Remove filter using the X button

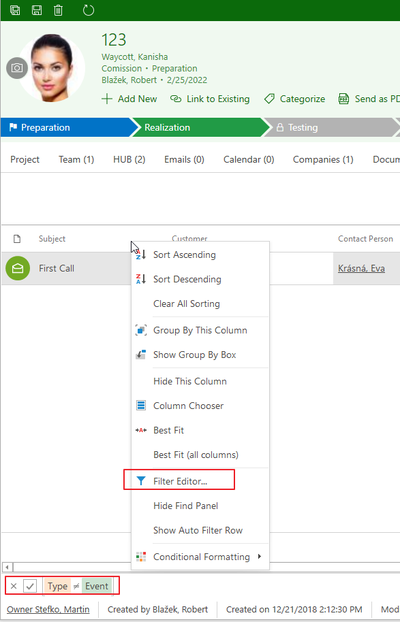click(x=13, y=586)
